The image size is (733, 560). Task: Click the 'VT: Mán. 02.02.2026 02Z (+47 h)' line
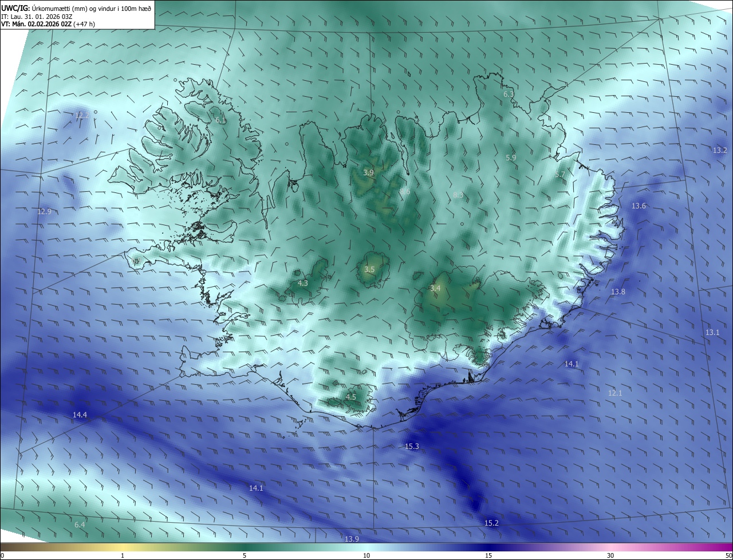pyautogui.click(x=48, y=24)
